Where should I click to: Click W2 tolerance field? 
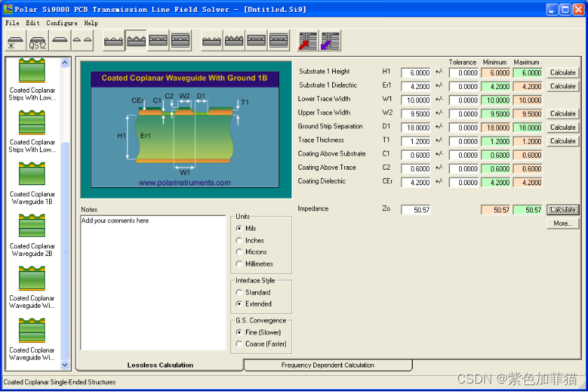pyautogui.click(x=464, y=114)
